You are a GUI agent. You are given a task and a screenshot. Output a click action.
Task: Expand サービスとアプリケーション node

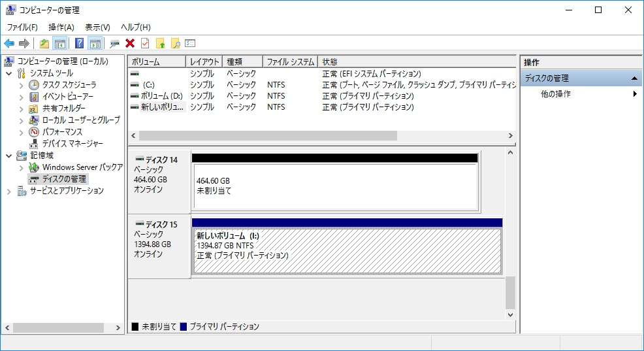point(9,191)
